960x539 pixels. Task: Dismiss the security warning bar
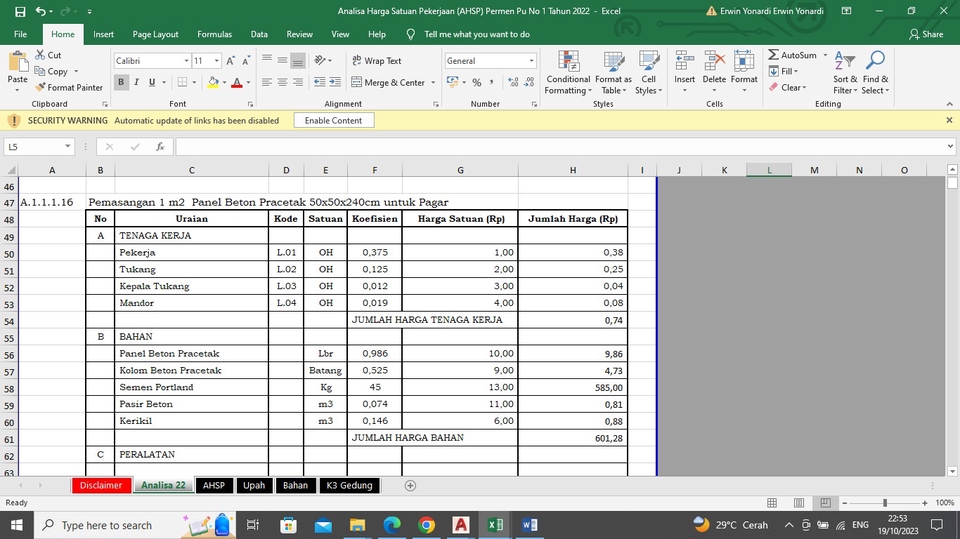click(x=949, y=121)
